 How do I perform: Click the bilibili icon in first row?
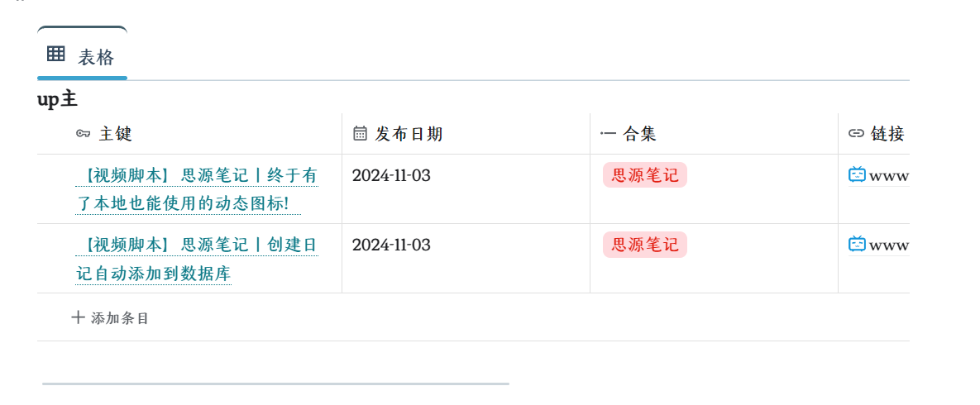[857, 174]
